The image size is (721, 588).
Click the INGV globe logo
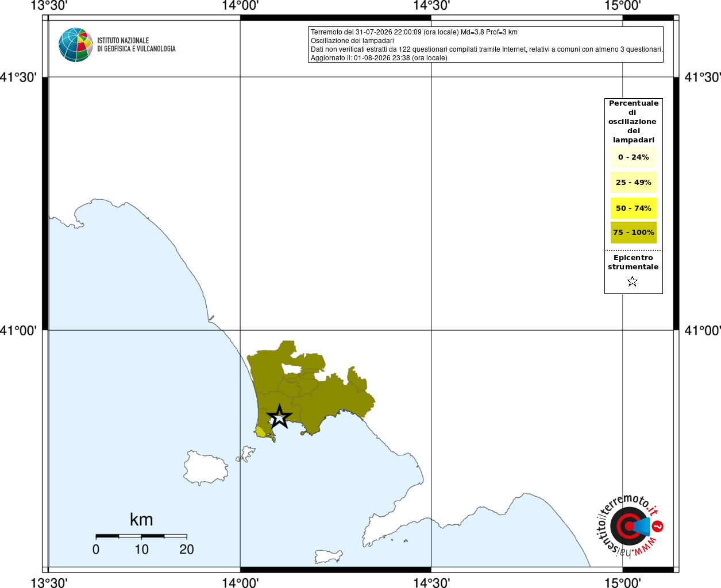point(76,45)
